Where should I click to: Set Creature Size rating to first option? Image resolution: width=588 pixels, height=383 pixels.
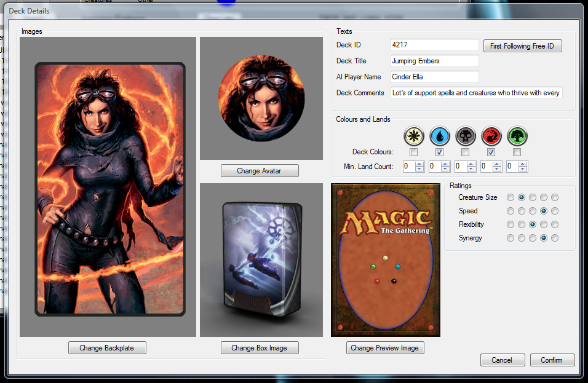click(x=511, y=197)
